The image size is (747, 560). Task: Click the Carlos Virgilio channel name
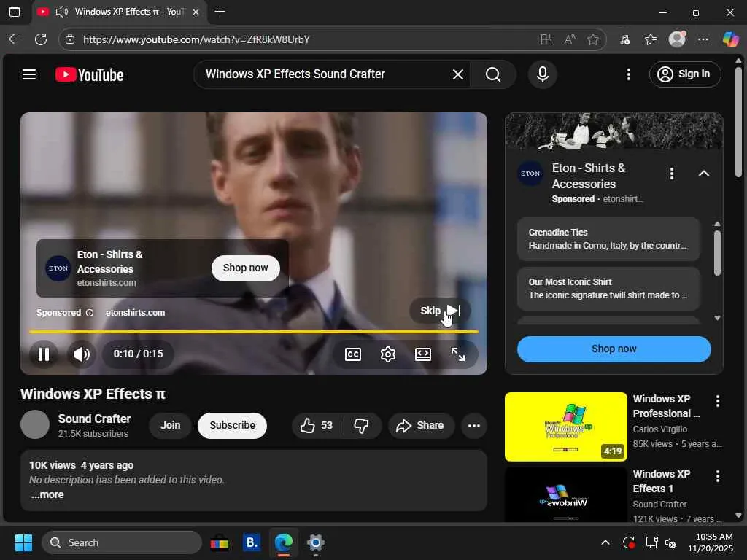[x=659, y=429]
